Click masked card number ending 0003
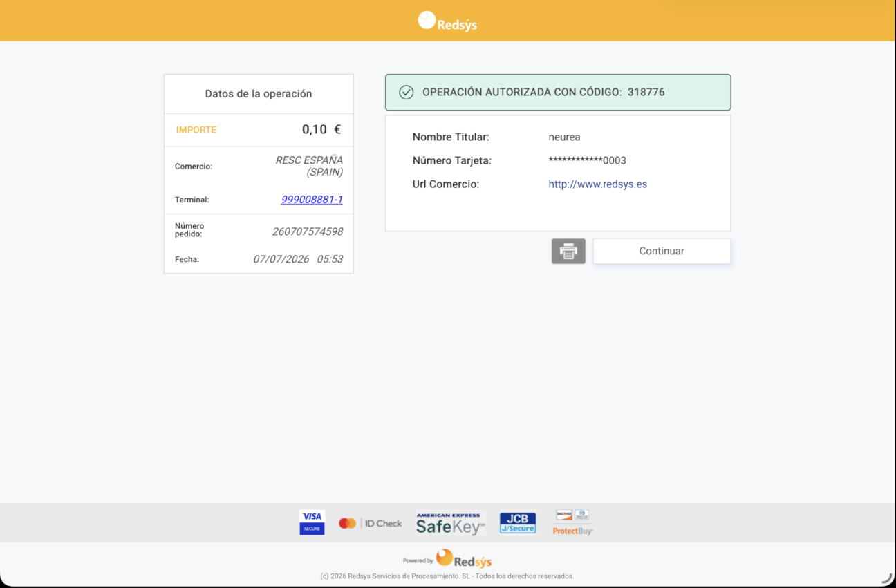The height and width of the screenshot is (588, 896). pyautogui.click(x=587, y=160)
